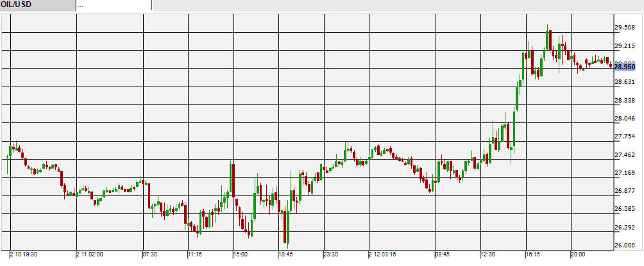Click the 18:45 time axis label
This screenshot has height=266, width=644.
[286, 255]
